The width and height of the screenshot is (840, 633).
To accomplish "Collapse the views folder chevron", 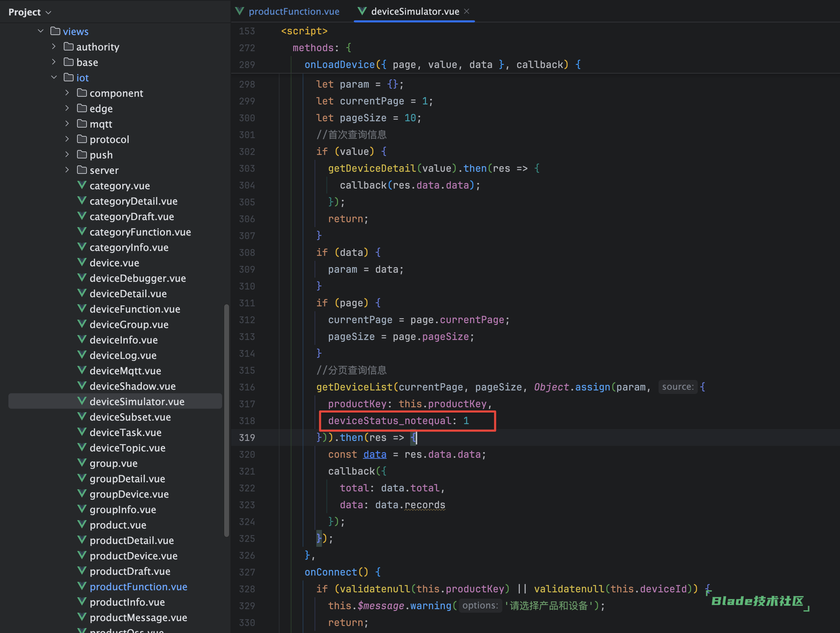I will (x=41, y=31).
